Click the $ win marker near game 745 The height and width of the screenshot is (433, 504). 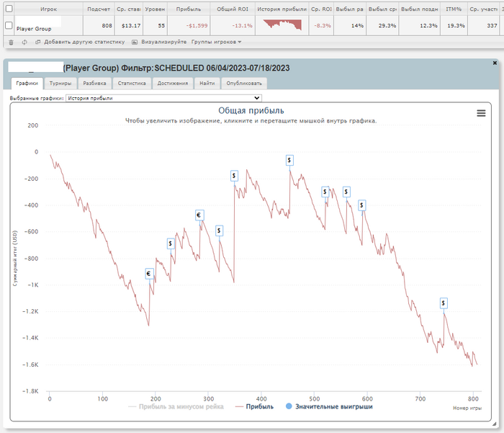(444, 303)
